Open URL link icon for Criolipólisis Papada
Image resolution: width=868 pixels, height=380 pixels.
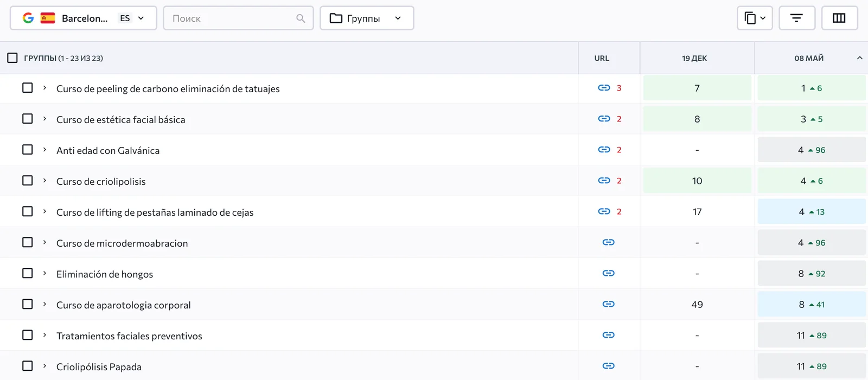point(609,366)
